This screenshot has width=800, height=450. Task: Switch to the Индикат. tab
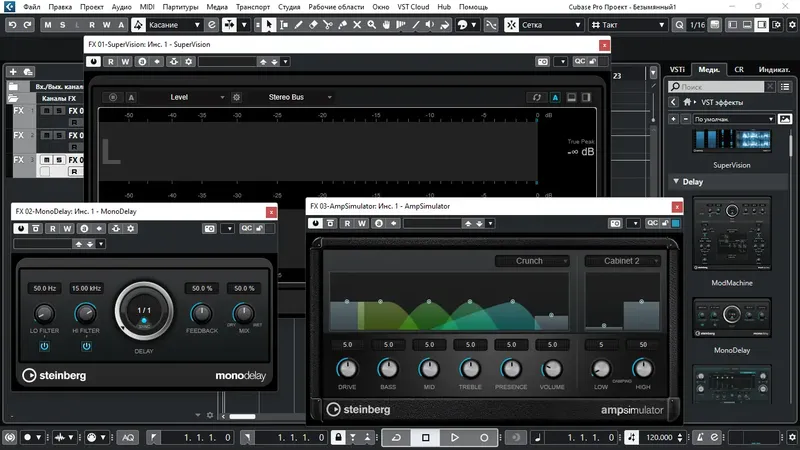pyautogui.click(x=774, y=69)
